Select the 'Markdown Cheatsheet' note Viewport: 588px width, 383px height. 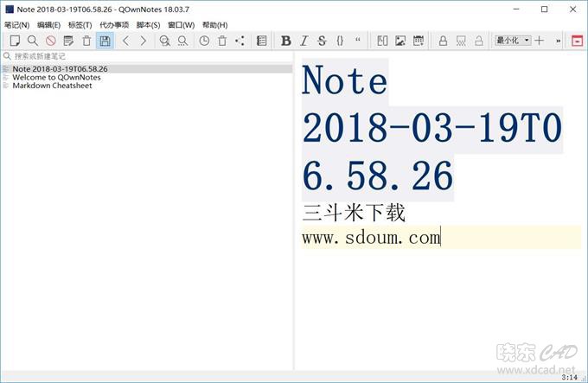(x=147, y=86)
